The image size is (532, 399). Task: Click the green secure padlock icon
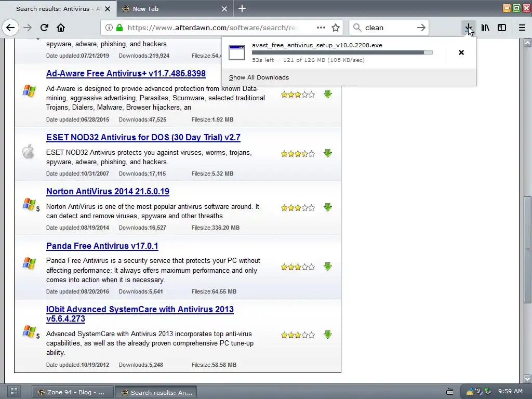(x=119, y=28)
